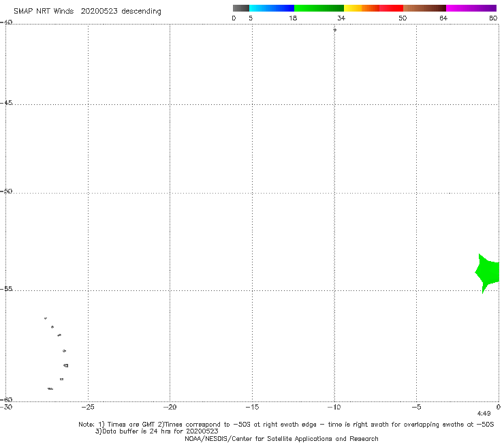Click the longitude axis label '-15'
Screen dimensions: 504x443
pyautogui.click(x=252, y=407)
